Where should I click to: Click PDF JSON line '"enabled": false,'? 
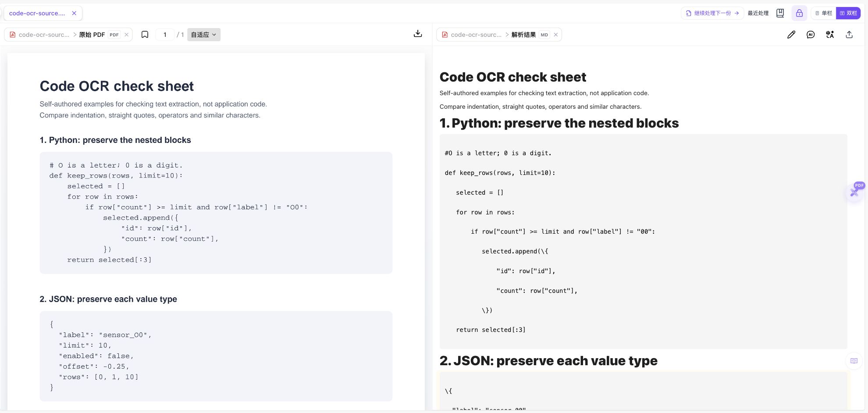pos(96,356)
